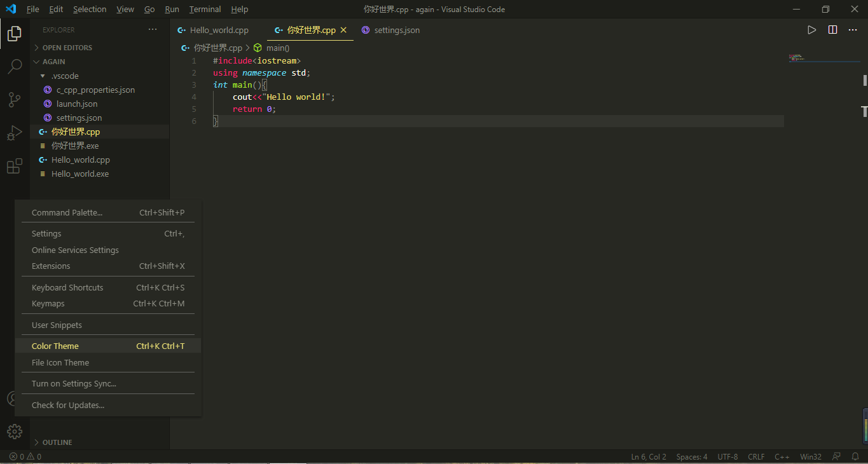This screenshot has height=464, width=868.
Task: Choose Keymaps menu entry
Action: coord(108,304)
